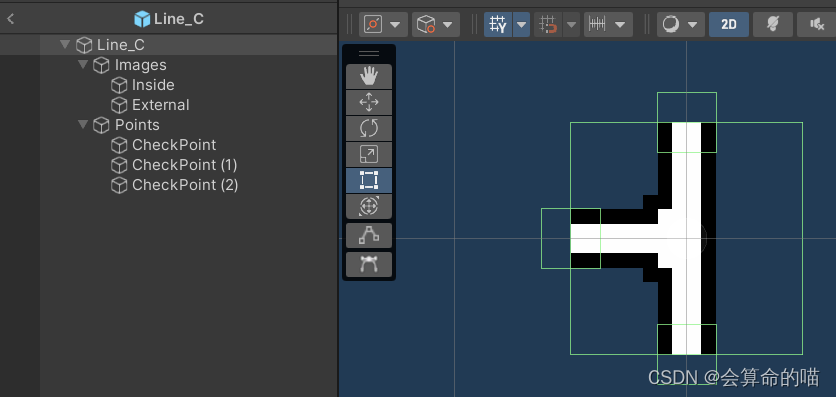
Task: Select the Rect transform tool
Action: 368,181
